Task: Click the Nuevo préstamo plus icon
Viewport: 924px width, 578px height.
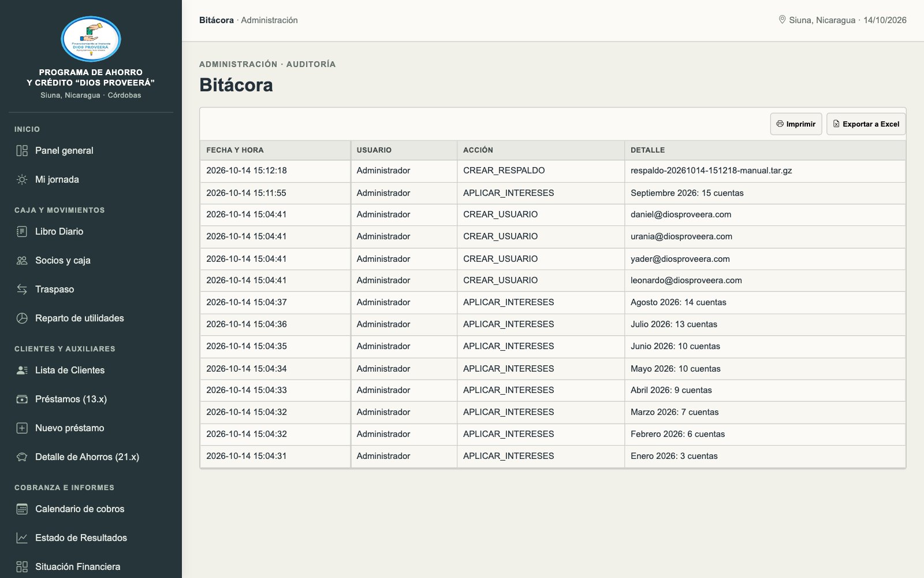Action: coord(22,428)
